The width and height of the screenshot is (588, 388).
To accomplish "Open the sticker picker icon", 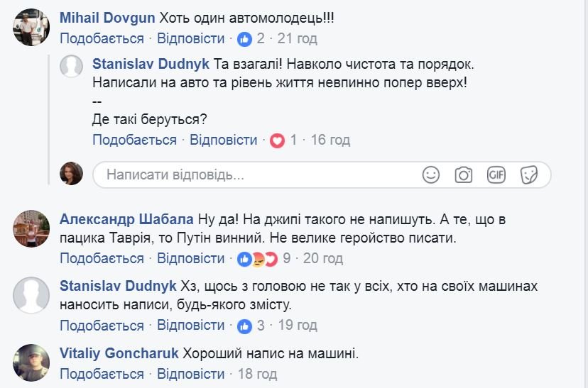I will (528, 174).
